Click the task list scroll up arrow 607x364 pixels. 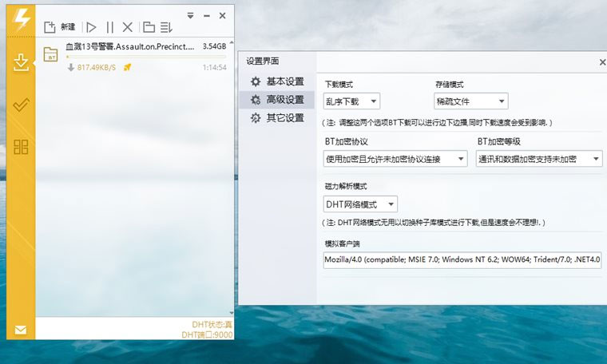pyautogui.click(x=232, y=42)
